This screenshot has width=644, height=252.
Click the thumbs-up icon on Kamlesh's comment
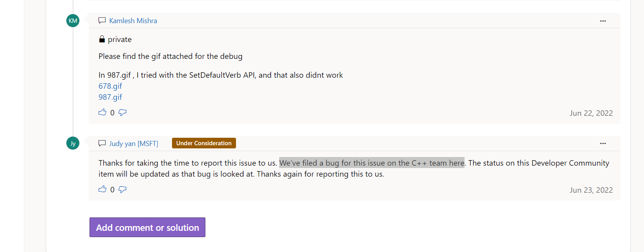[102, 112]
